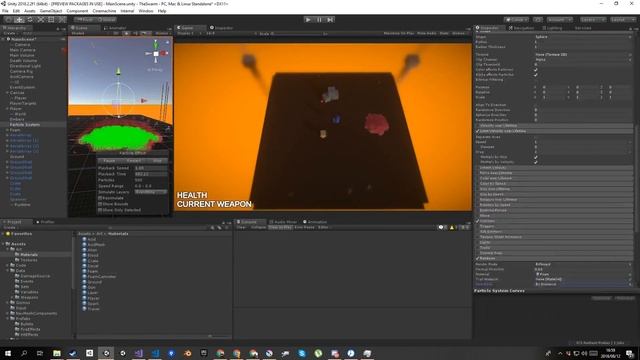Switch to the Navigation tab
Image resolution: width=640 pixels, height=360 pixels.
point(521,28)
